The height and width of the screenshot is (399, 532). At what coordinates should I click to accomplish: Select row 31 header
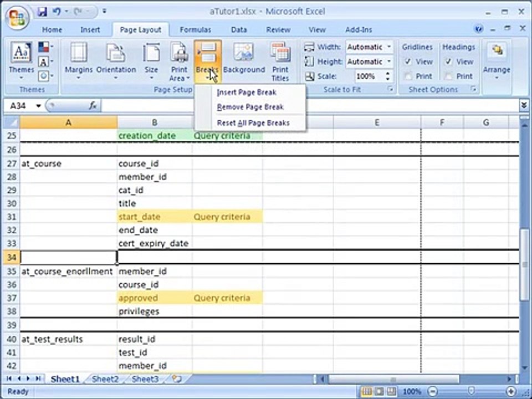[11, 217]
